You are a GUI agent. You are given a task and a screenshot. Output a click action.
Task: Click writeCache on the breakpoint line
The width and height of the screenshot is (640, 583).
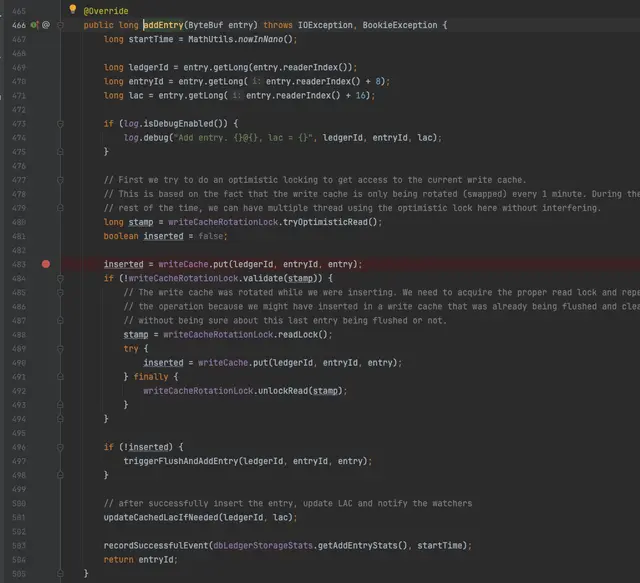tap(183, 265)
